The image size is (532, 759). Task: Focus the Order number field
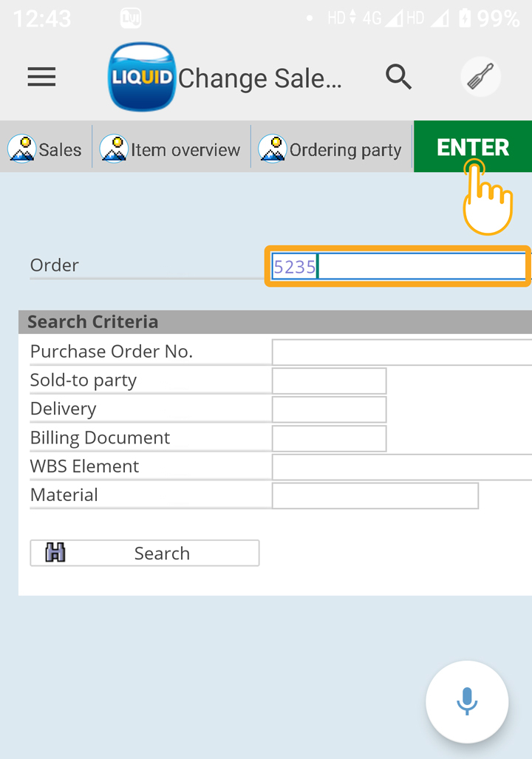tap(398, 266)
